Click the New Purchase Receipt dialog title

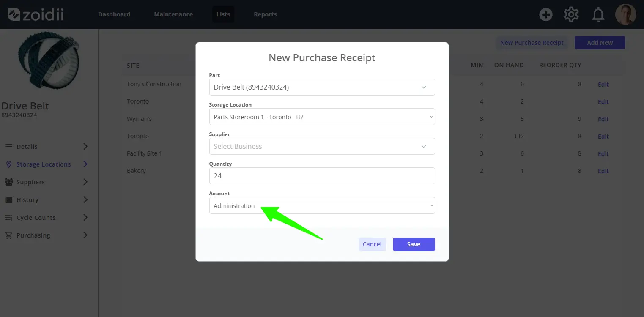322,58
